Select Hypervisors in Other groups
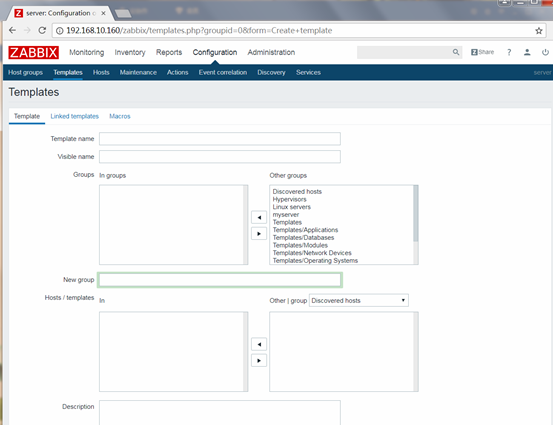The image size is (553, 425). (289, 199)
